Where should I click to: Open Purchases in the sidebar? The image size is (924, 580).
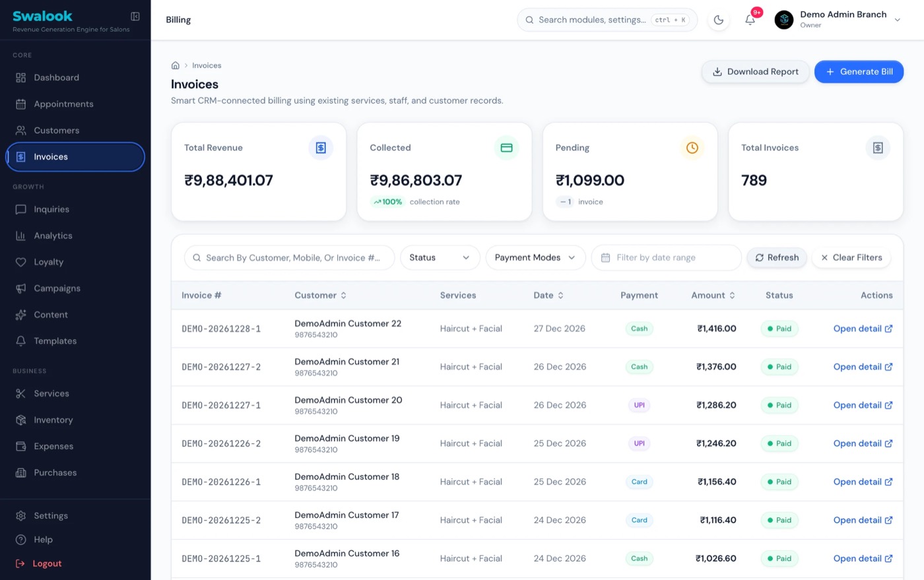tap(75, 472)
